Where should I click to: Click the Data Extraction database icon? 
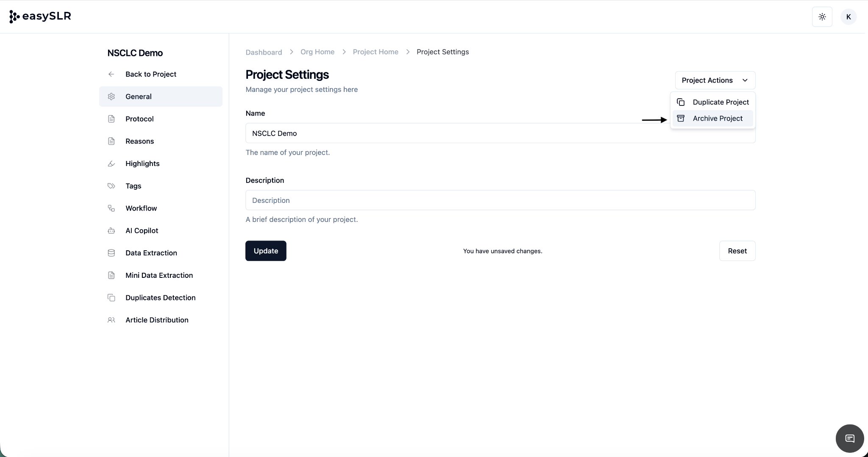point(111,253)
